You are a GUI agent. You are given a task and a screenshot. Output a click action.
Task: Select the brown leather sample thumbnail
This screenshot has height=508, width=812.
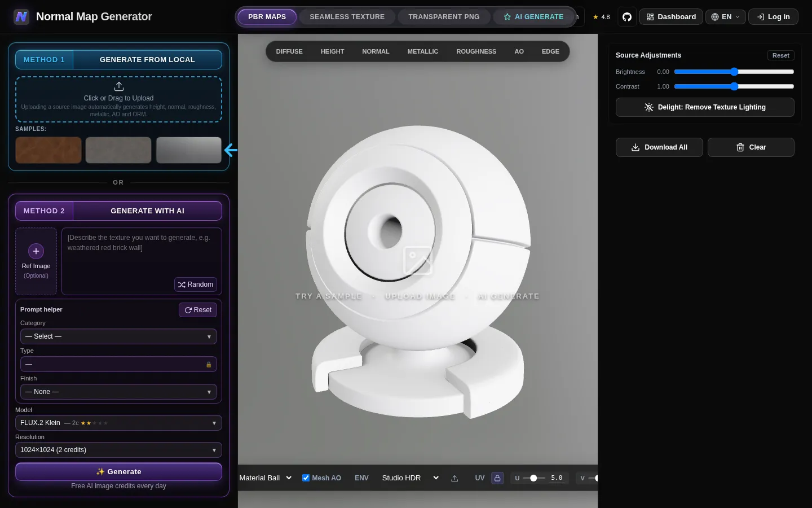[48, 150]
